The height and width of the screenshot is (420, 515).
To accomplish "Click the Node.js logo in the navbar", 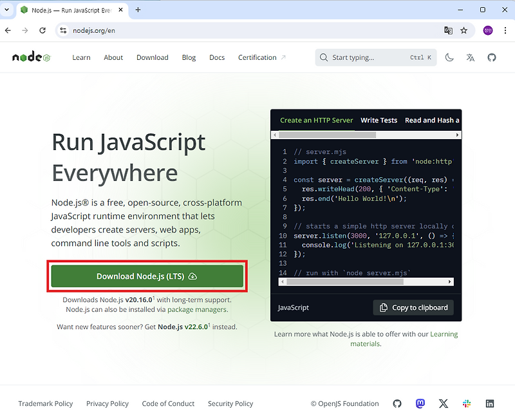I will coord(30,57).
